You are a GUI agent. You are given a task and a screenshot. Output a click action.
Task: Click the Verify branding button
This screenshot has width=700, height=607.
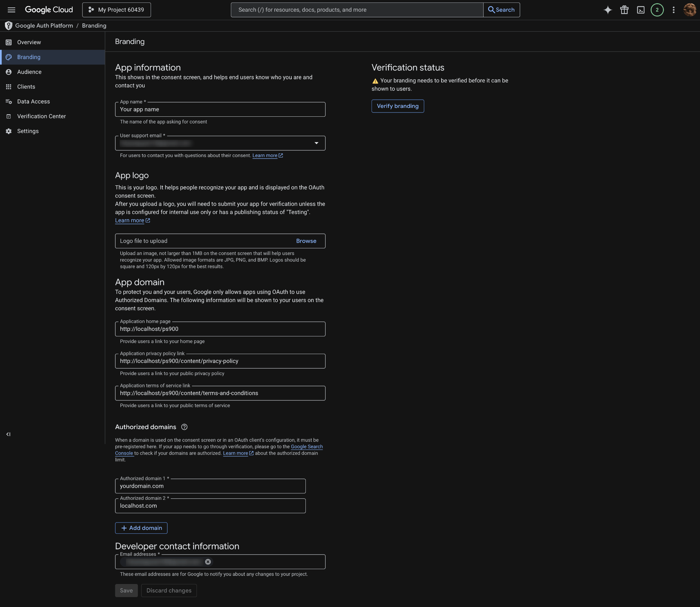(397, 106)
